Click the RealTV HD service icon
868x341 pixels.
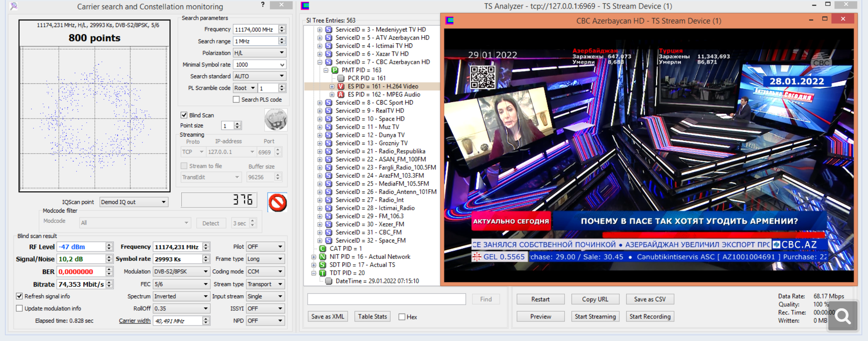(x=328, y=111)
